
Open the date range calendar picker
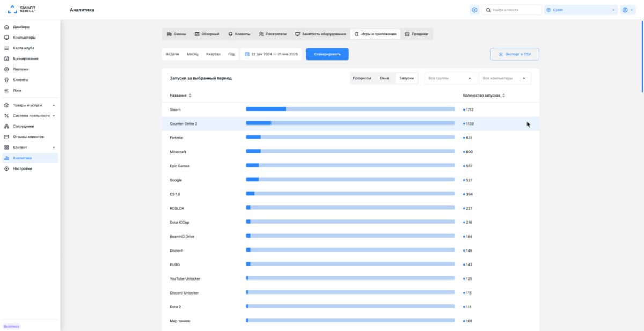click(x=271, y=54)
